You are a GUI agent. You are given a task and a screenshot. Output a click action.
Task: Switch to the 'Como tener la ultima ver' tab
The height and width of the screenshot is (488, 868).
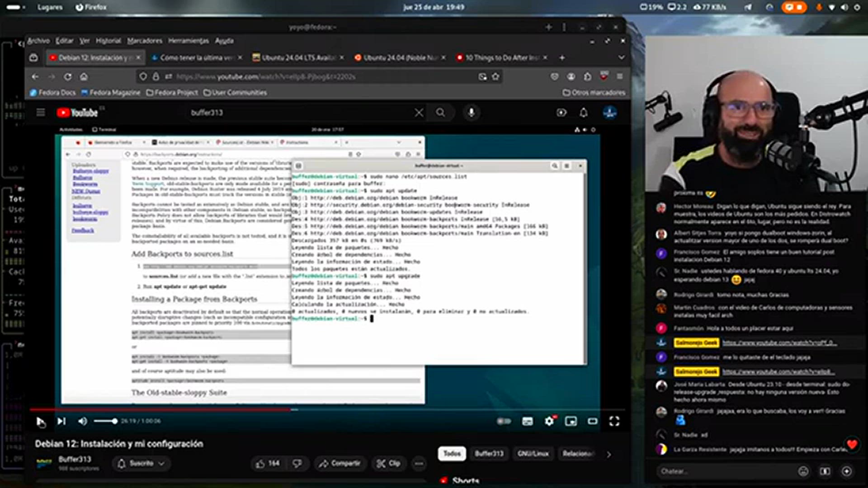[196, 58]
